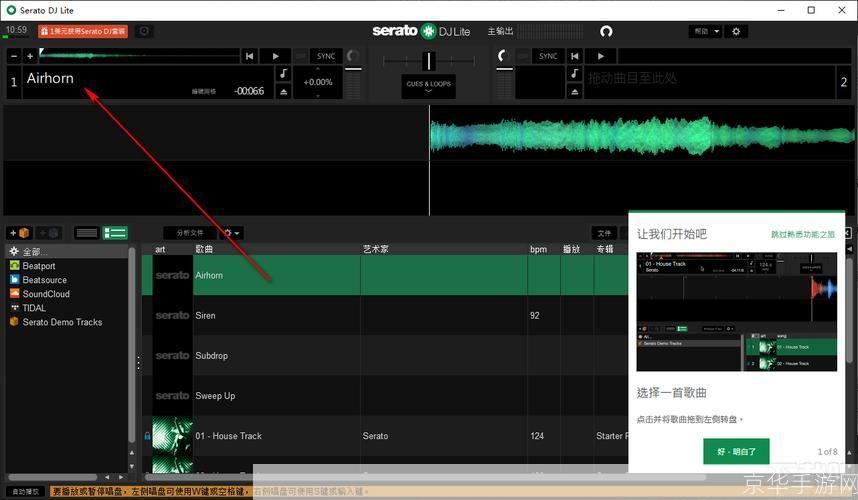The height and width of the screenshot is (500, 858).
Task: Select the Subdrop track row
Action: tap(385, 356)
